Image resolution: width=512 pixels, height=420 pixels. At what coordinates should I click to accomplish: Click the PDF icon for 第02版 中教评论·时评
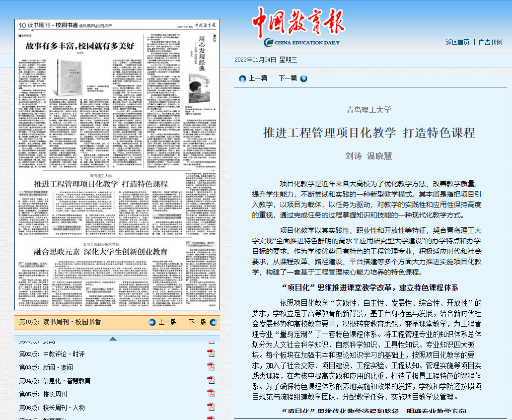(211, 353)
